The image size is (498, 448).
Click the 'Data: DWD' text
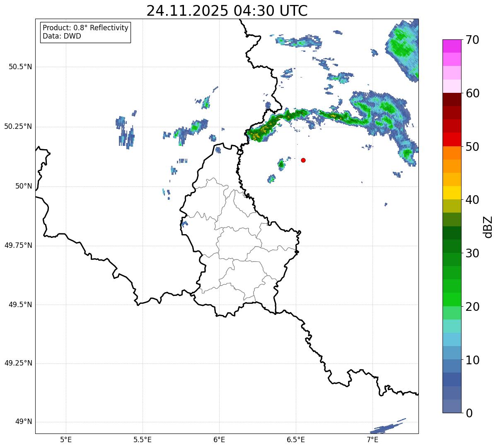pos(62,36)
